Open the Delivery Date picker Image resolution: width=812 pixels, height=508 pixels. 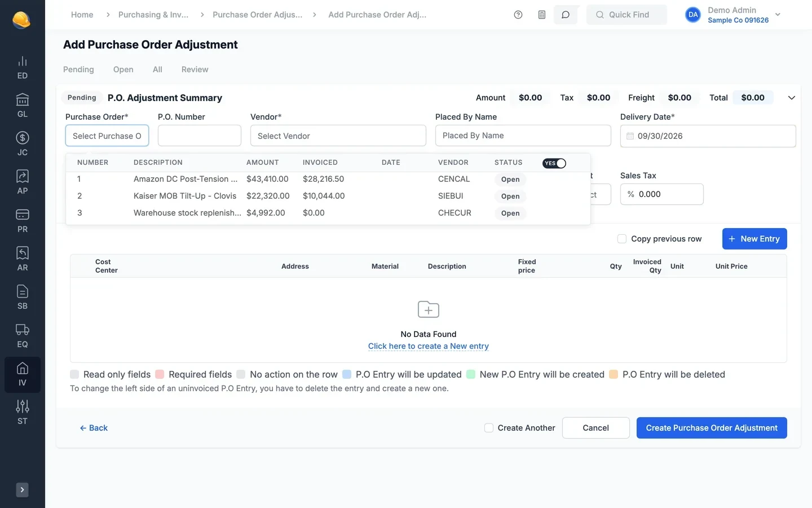tap(708, 136)
